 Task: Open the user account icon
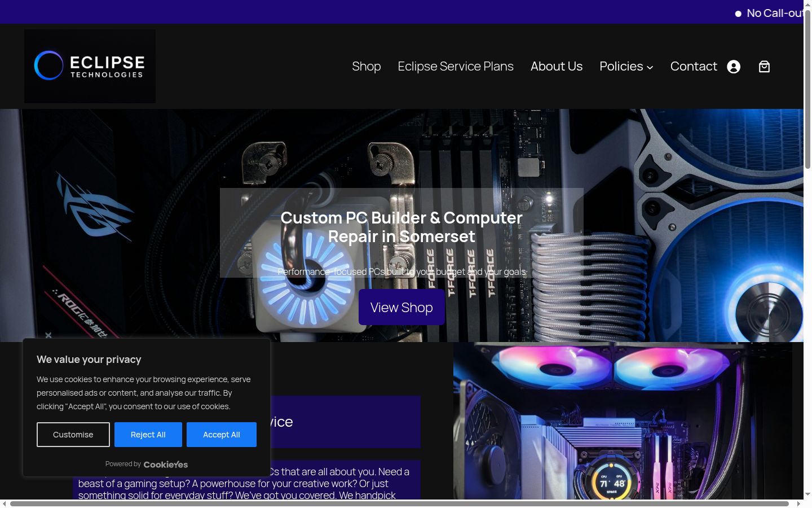734,67
